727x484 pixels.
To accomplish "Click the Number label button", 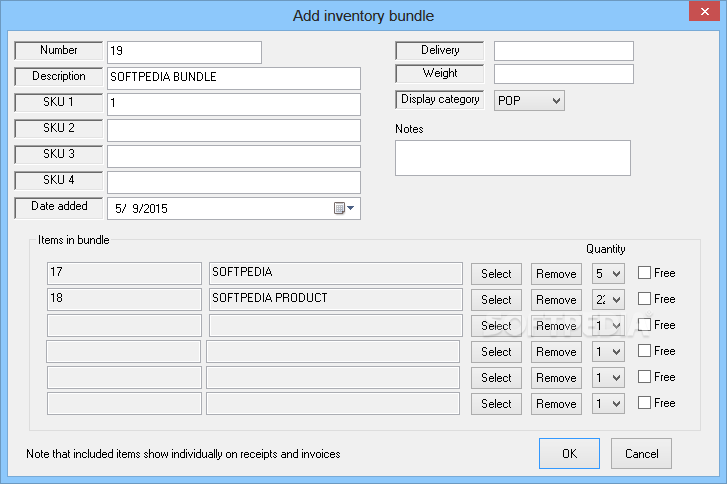I will pos(59,51).
